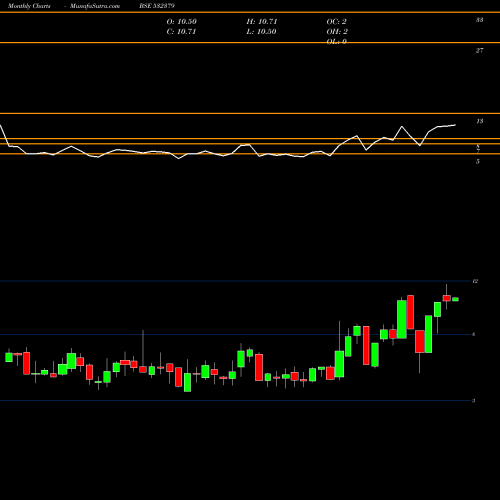
Task: Click the 'OH: 2' readout
Action: (x=337, y=32)
